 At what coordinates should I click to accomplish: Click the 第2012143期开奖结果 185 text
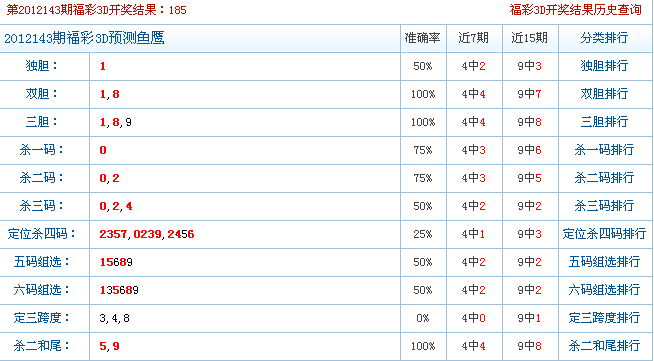pos(96,10)
